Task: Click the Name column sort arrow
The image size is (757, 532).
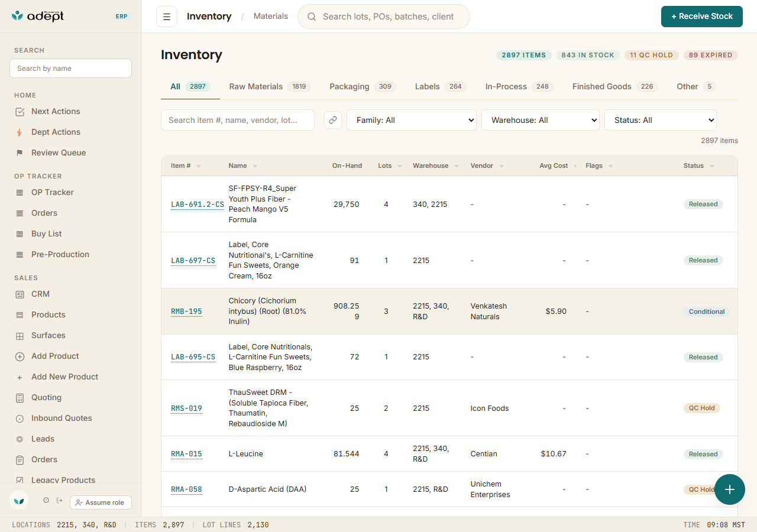Action: (x=255, y=166)
